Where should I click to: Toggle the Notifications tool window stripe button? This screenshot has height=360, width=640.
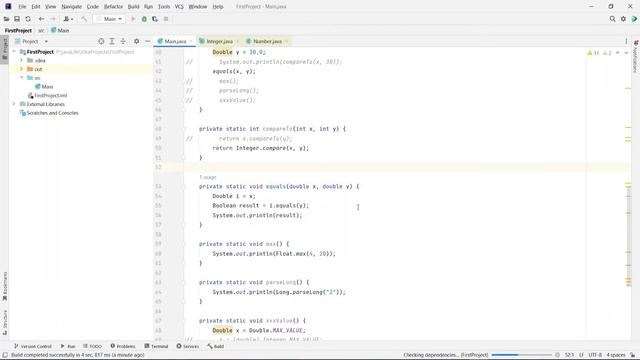[x=636, y=56]
